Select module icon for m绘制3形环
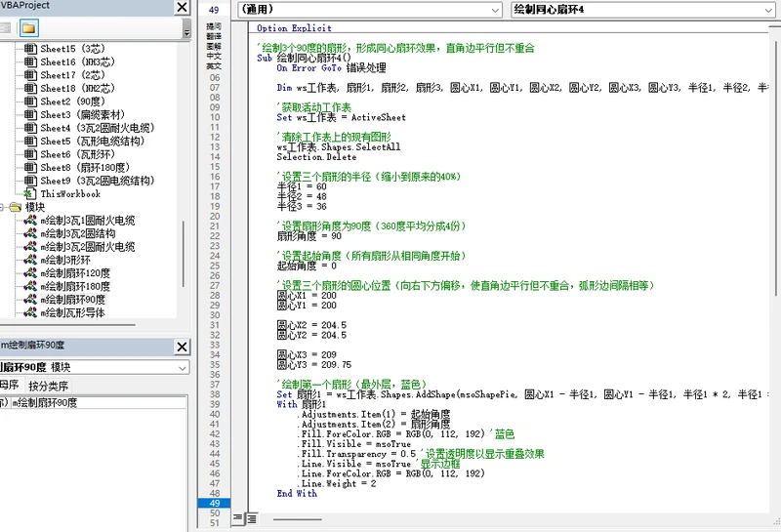Screen dimensions: 781x532 pos(30,260)
